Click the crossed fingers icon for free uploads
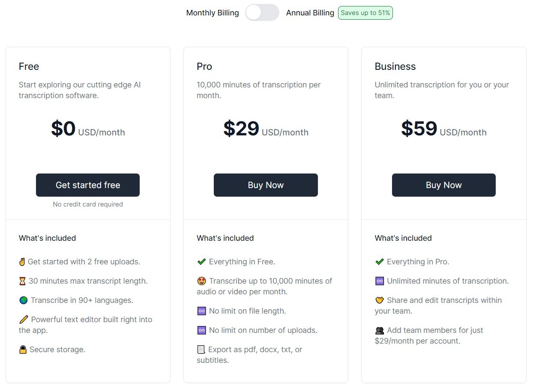The image size is (536, 392). click(x=23, y=261)
